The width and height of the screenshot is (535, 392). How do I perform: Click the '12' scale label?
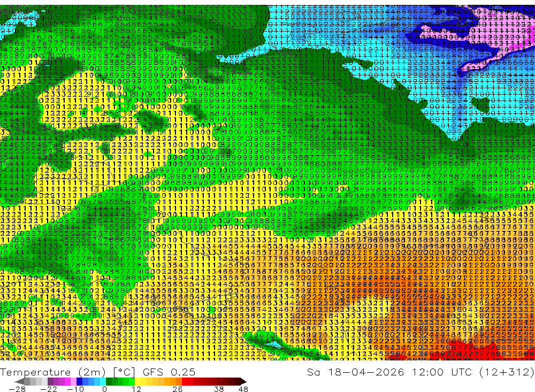136,389
